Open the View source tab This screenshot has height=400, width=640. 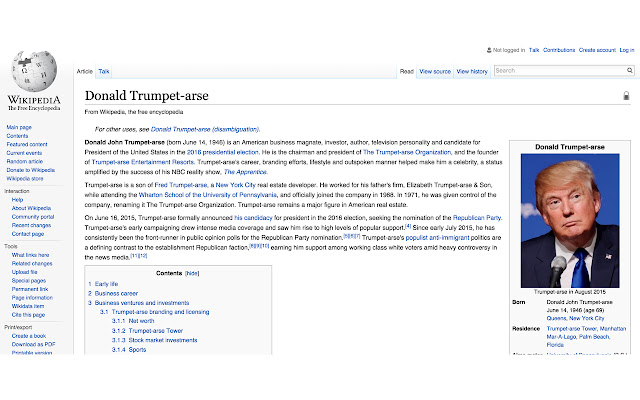tap(435, 71)
